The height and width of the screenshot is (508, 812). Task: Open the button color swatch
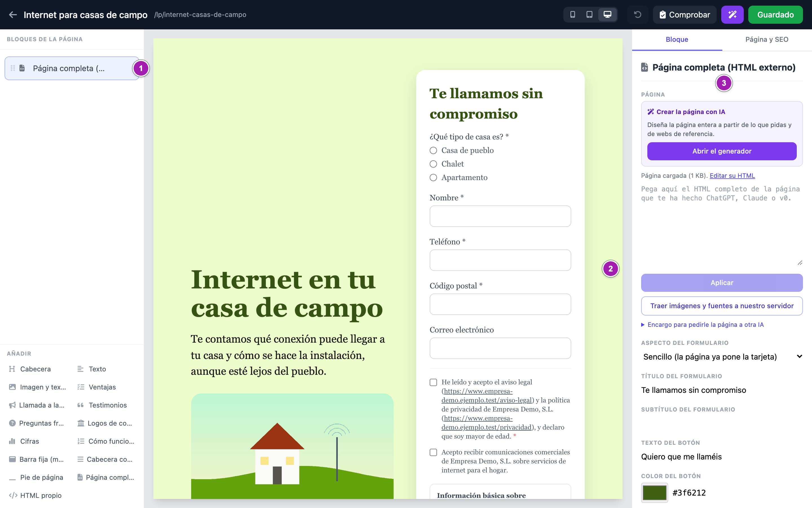click(x=654, y=492)
